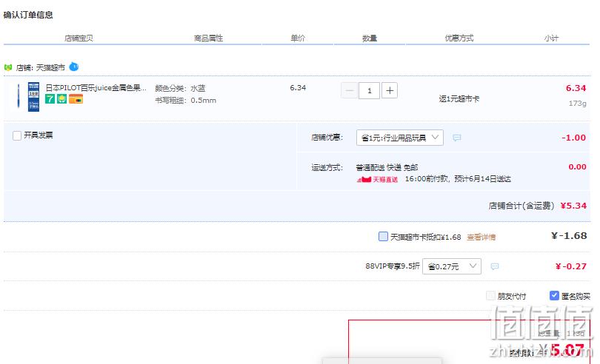
Task: Click the 返1元超市卡 promotion text
Action: (459, 98)
